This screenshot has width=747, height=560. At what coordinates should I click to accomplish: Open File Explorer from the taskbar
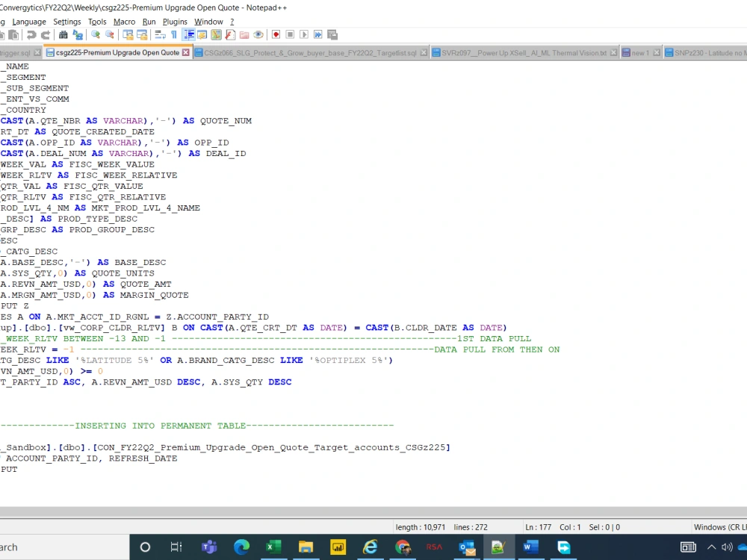point(306,547)
